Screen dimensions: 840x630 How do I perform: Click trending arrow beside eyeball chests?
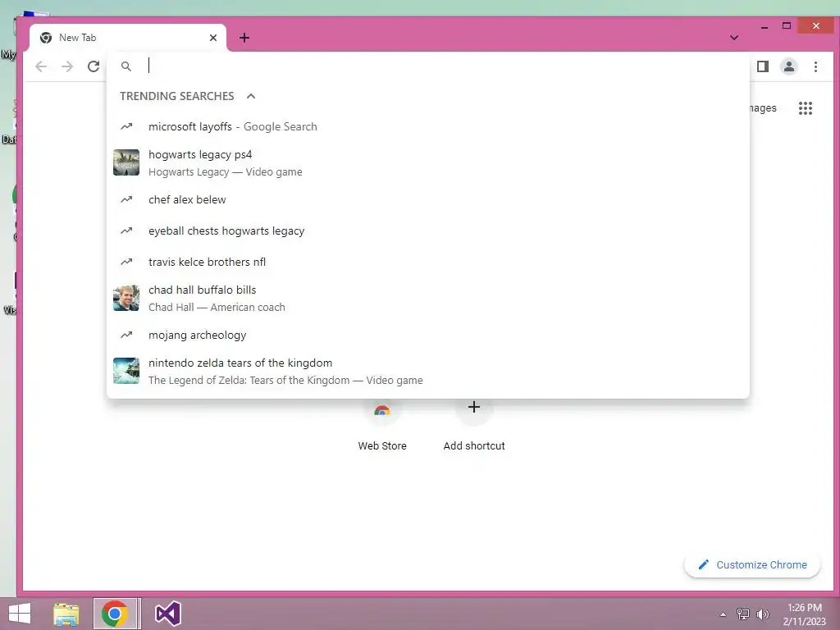126,231
